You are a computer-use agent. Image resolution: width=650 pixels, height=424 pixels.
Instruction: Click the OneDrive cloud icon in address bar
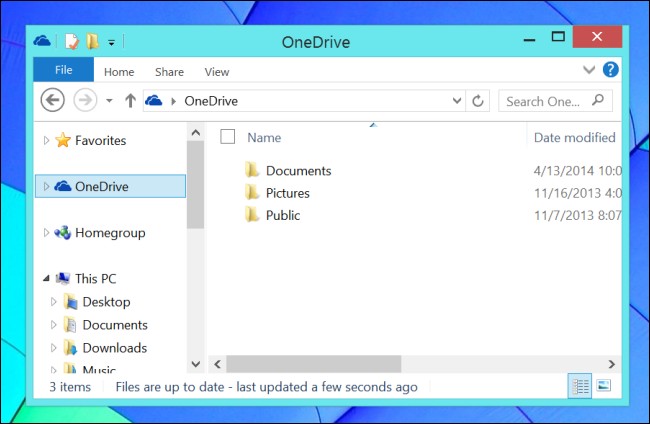pyautogui.click(x=153, y=100)
